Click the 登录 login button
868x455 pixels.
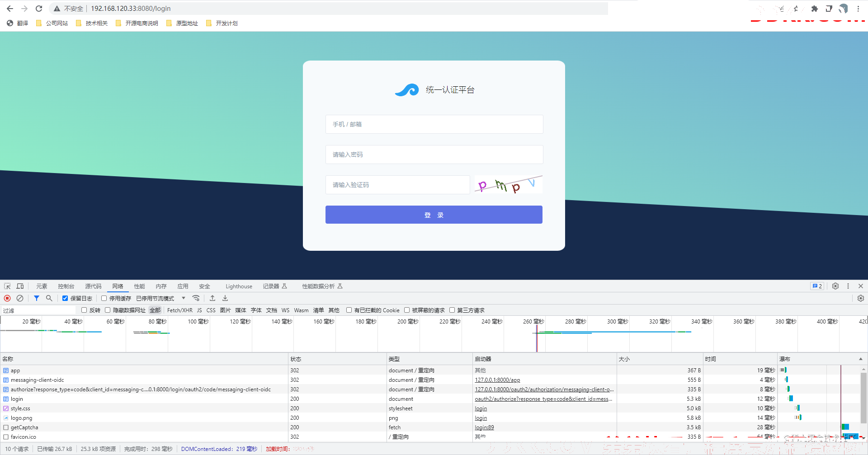[x=434, y=215]
